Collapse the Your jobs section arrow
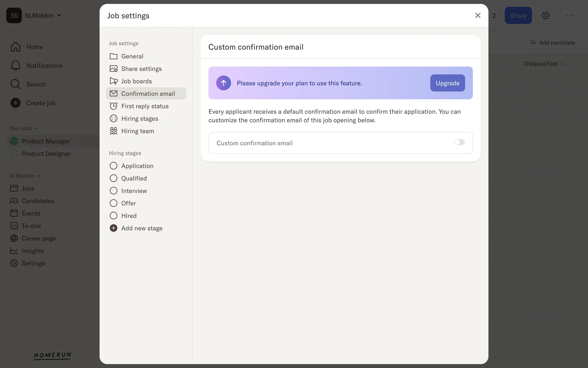The image size is (588, 368). (x=36, y=128)
